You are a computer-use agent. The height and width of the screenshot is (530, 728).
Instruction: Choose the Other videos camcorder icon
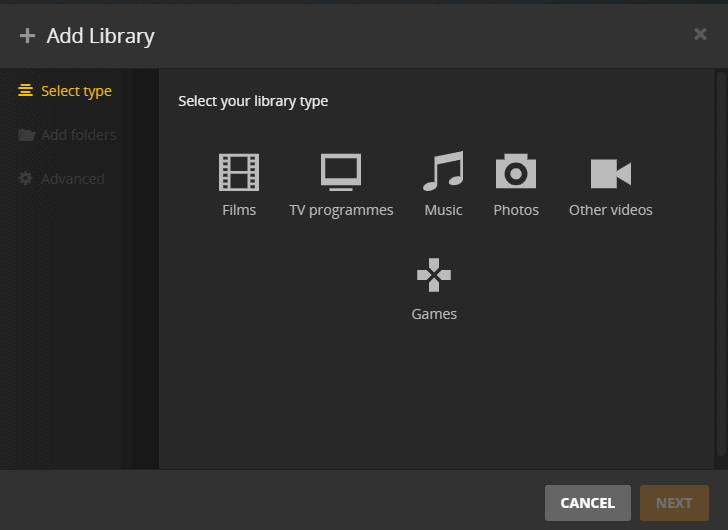click(x=611, y=174)
